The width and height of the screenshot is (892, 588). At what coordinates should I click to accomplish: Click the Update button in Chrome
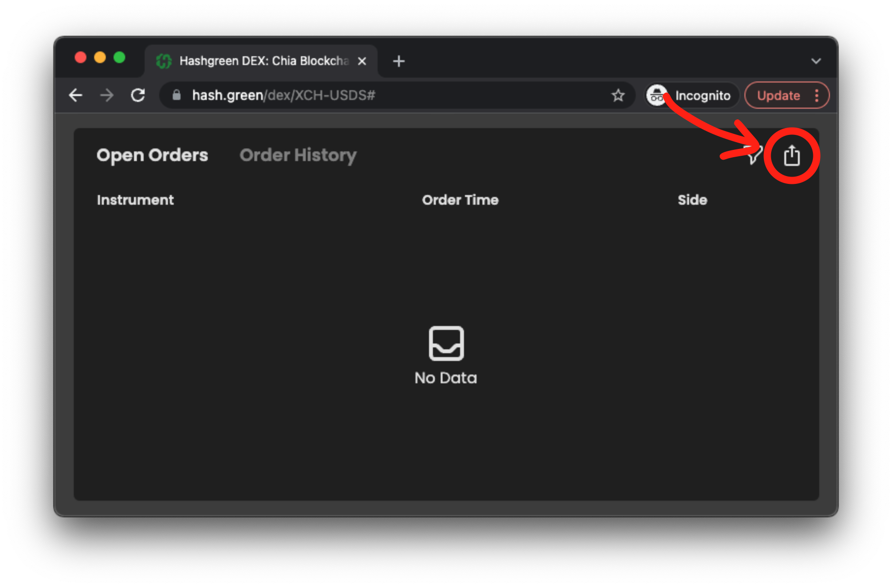point(778,95)
